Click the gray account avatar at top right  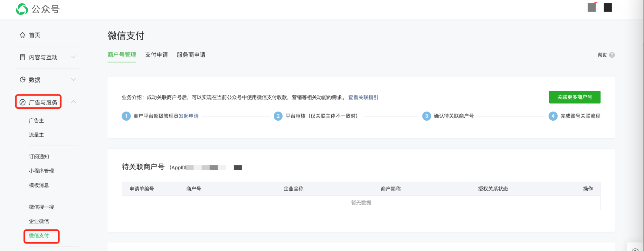pos(592,7)
